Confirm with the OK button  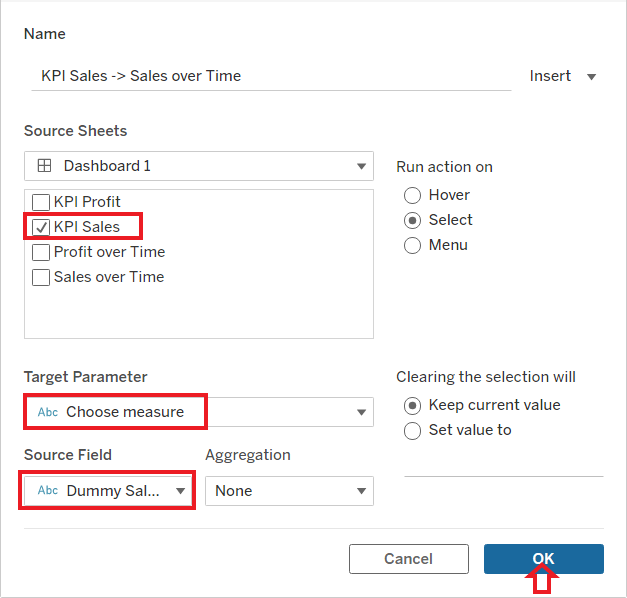pyautogui.click(x=544, y=559)
